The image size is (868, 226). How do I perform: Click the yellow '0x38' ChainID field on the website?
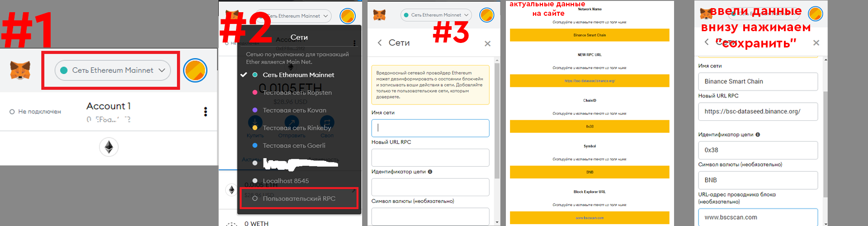tap(590, 127)
